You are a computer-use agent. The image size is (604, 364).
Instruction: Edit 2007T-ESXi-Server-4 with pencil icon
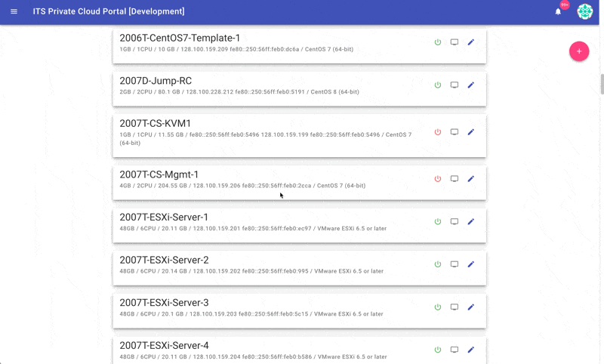click(470, 350)
